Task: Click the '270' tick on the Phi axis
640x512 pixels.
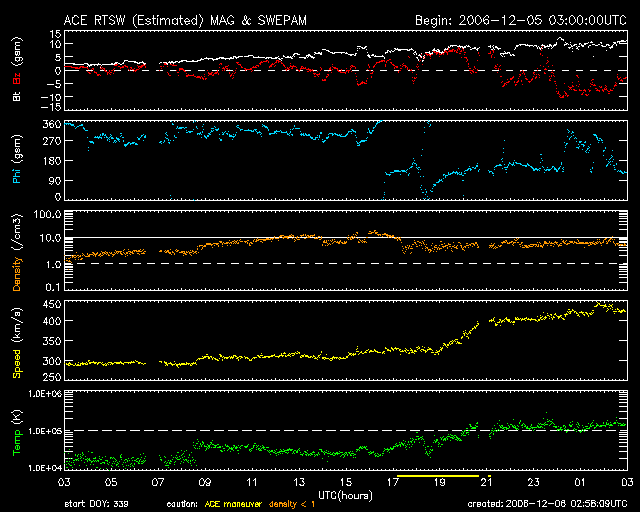Action: [x=52, y=141]
